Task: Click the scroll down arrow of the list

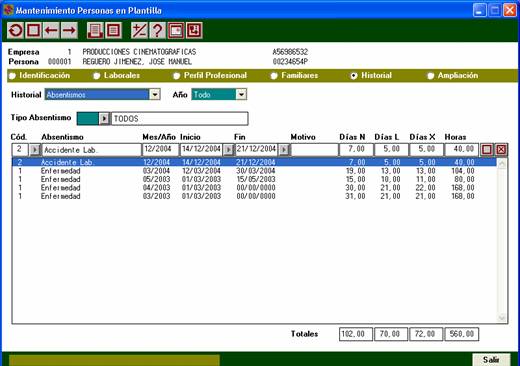Action: (502, 318)
